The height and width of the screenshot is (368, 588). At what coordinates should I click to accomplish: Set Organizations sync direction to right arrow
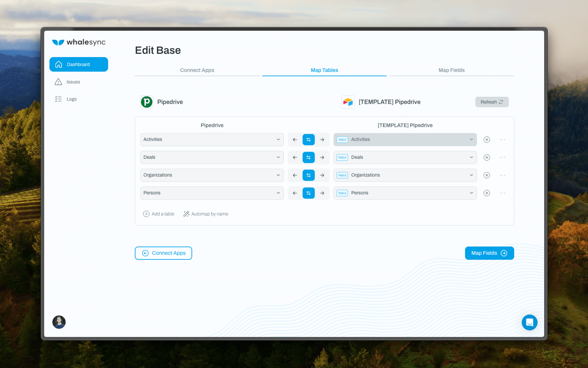tap(322, 175)
